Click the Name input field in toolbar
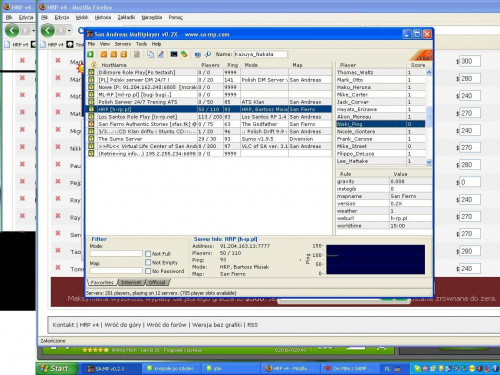 [260, 54]
